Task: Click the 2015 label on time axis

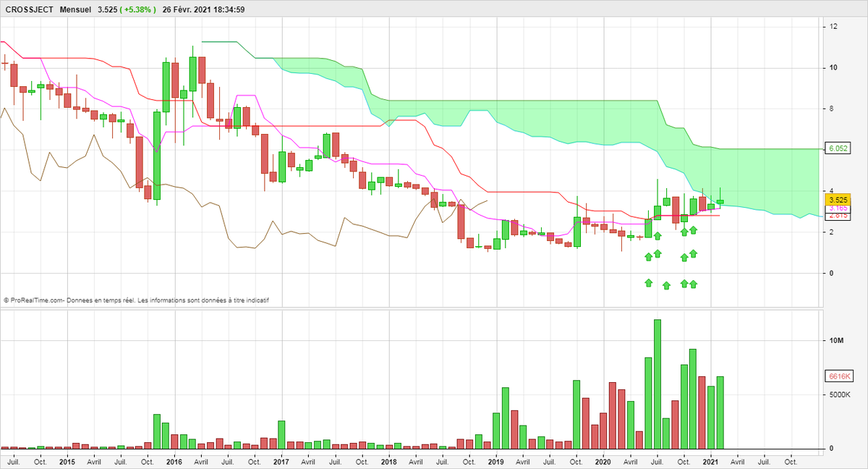Action: pyautogui.click(x=67, y=461)
